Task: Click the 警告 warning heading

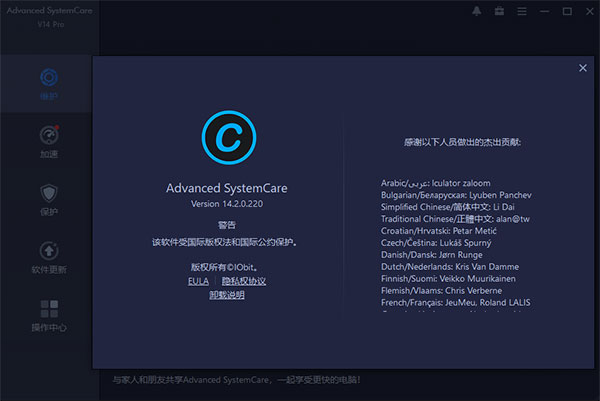Action: point(227,225)
